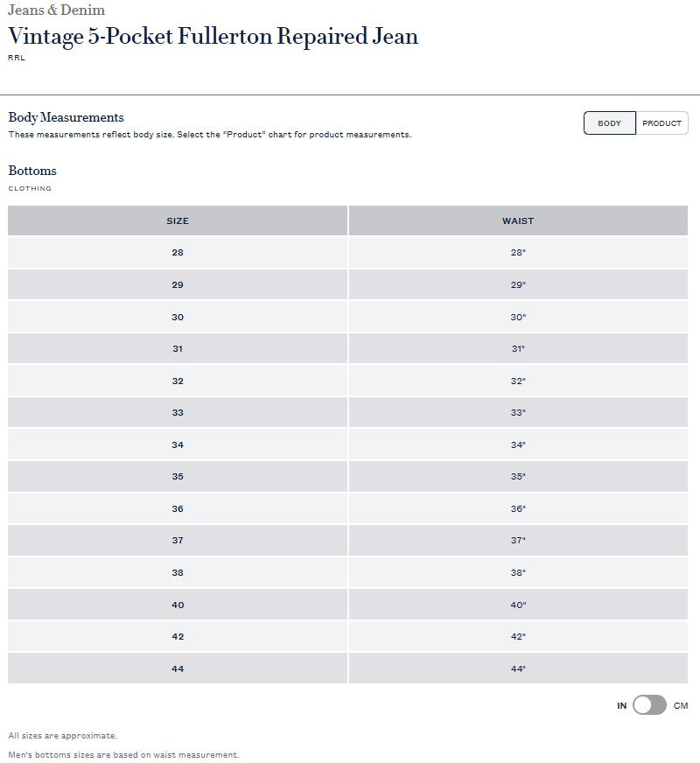The width and height of the screenshot is (700, 763).
Task: Click the RRL brand label
Action: [x=17, y=58]
